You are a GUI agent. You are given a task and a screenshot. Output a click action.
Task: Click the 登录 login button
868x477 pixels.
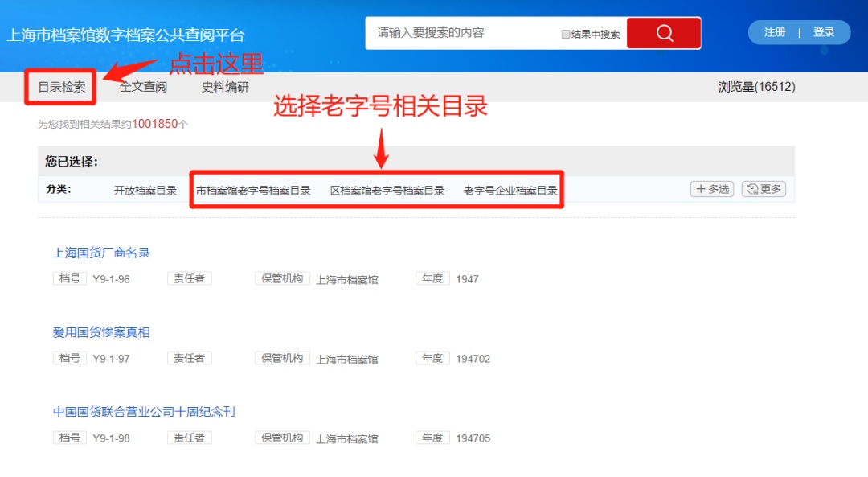click(824, 32)
